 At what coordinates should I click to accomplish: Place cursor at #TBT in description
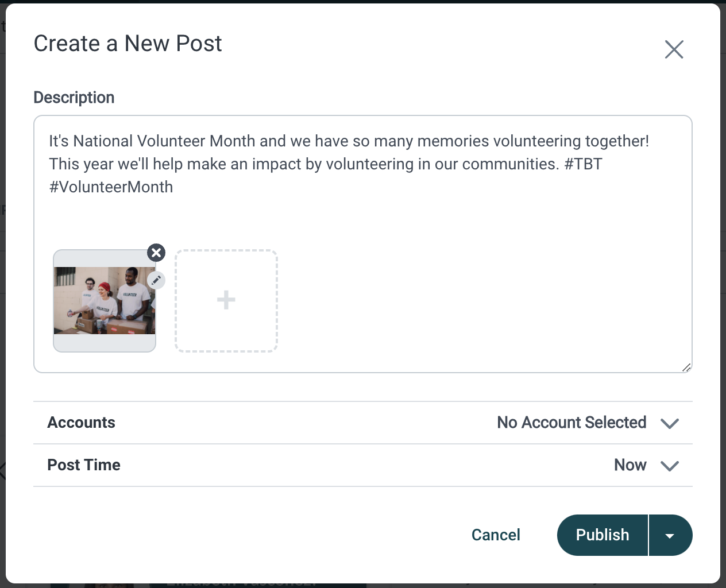(x=584, y=164)
